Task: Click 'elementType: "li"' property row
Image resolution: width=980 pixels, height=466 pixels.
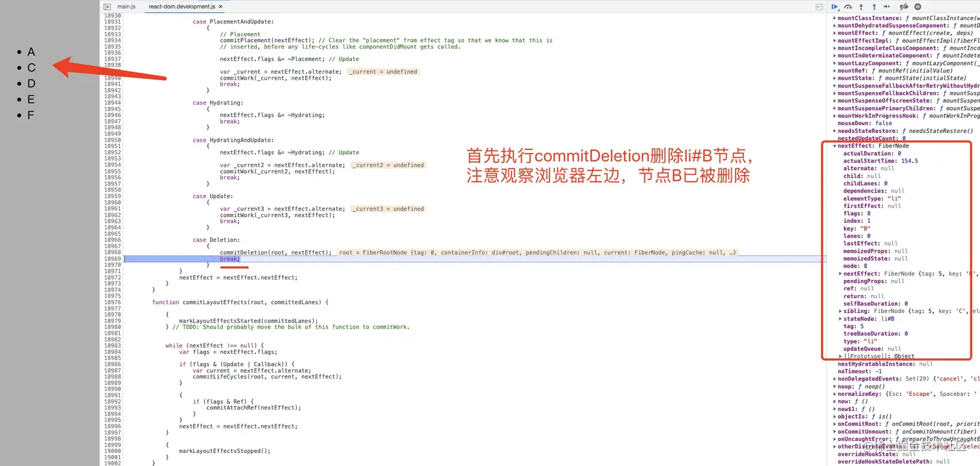Action: [x=872, y=198]
